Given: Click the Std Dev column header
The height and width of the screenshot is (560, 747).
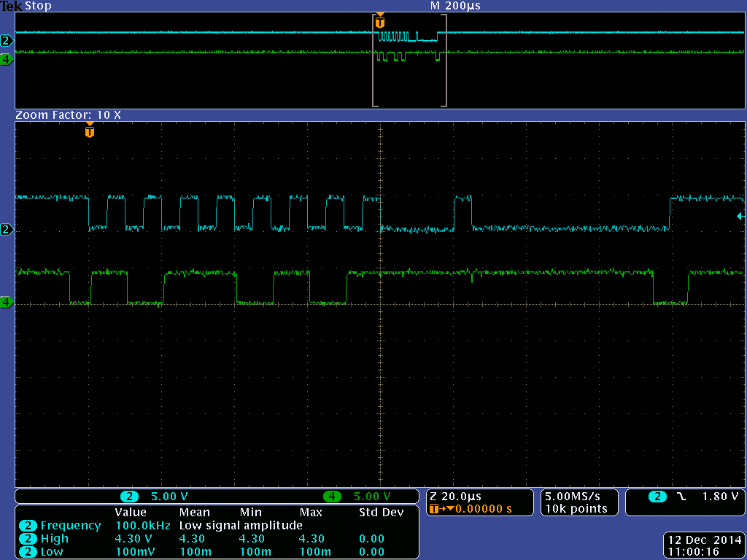Looking at the screenshot, I should coord(381,513).
